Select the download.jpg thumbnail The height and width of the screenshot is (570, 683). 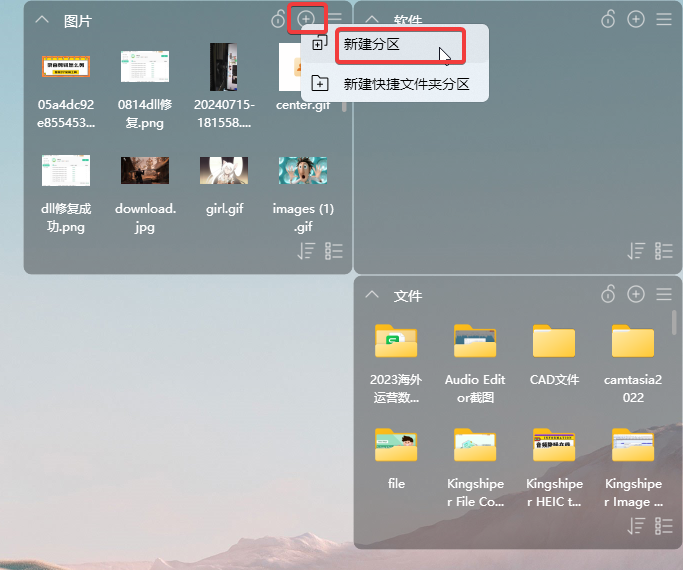pyautogui.click(x=145, y=170)
